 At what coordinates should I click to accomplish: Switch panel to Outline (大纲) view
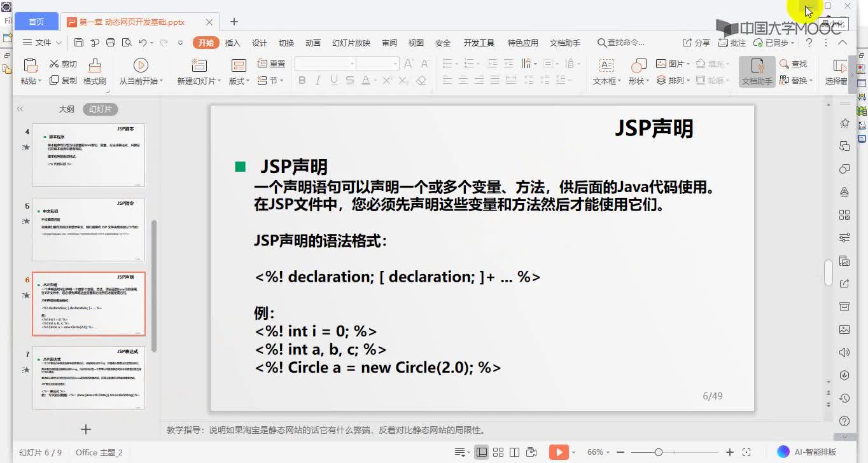(x=67, y=109)
